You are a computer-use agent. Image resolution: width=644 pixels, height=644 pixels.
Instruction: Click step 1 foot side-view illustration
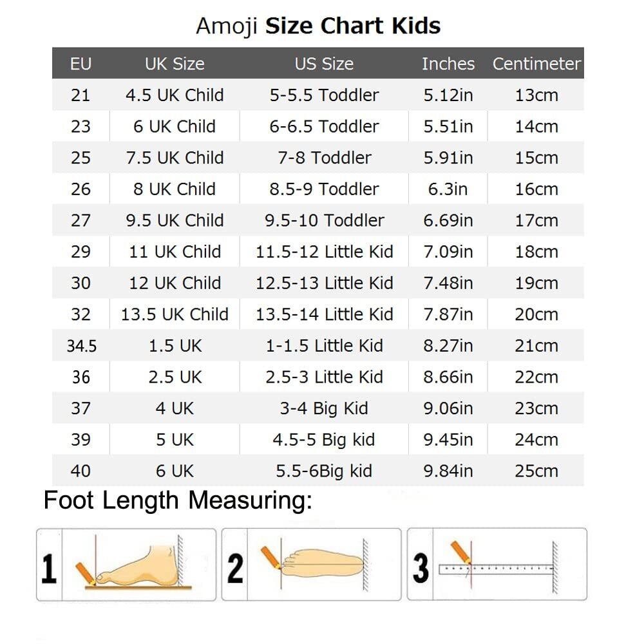[x=138, y=564]
